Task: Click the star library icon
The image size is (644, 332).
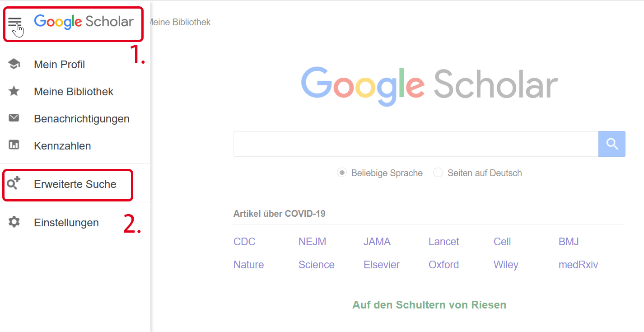Action: (14, 91)
